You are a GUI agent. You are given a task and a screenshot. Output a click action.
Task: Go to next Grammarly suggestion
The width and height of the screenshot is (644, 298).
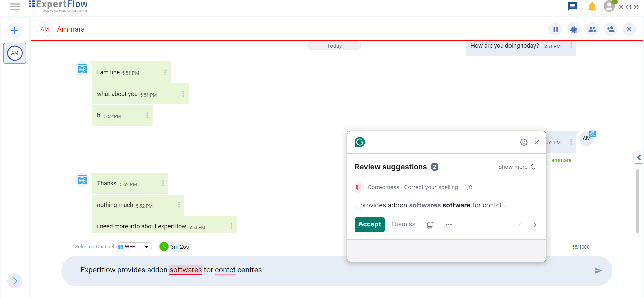[535, 225]
